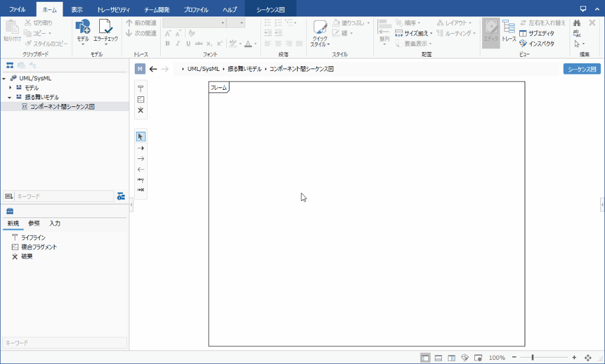605x364 pixels.
Task: Activate the pointer selection tool in the palette
Action: click(141, 136)
